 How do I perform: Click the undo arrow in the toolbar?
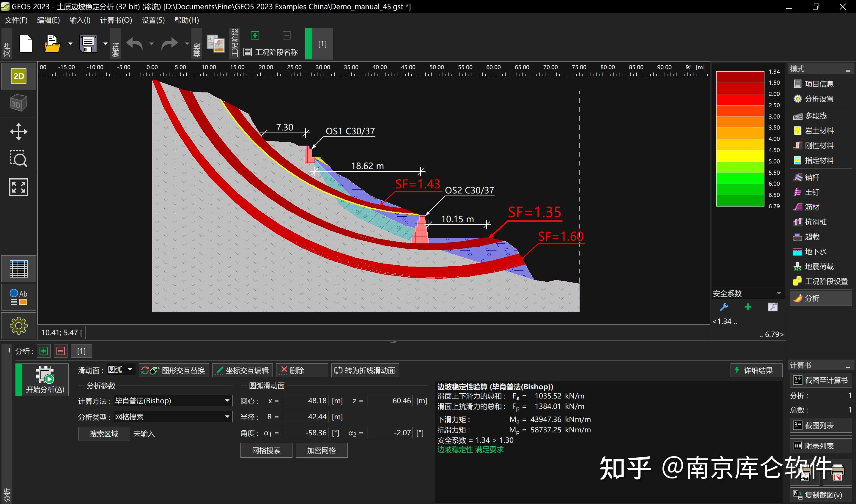pyautogui.click(x=134, y=44)
